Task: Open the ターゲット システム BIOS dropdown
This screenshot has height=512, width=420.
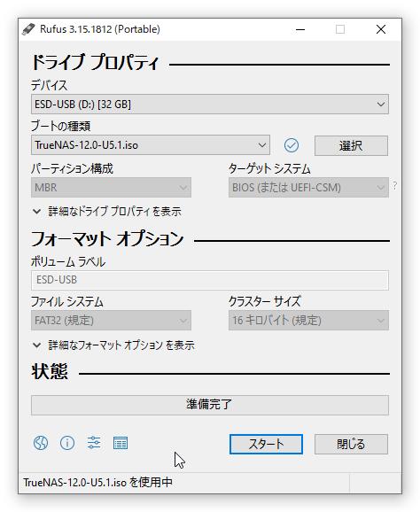Action: [x=308, y=188]
